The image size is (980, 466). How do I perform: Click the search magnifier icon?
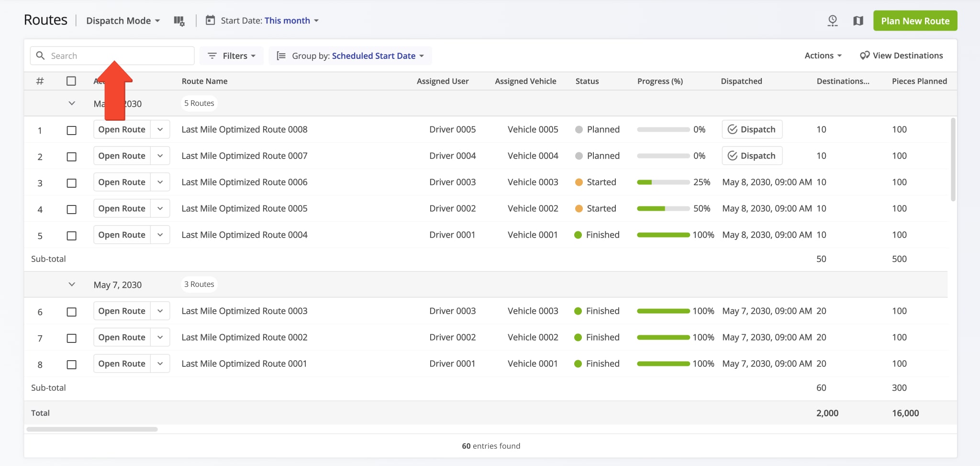(x=41, y=56)
